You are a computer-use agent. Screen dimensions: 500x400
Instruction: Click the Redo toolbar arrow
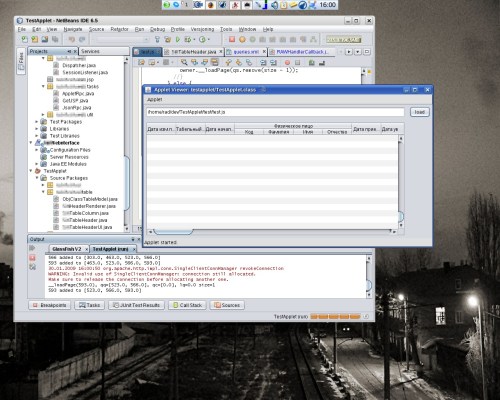point(82,39)
